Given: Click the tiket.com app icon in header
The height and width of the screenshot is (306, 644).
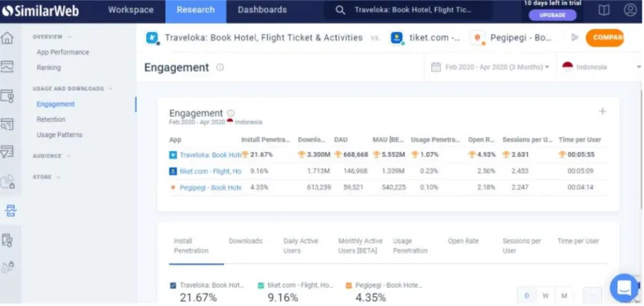Looking at the screenshot, I should tap(396, 38).
